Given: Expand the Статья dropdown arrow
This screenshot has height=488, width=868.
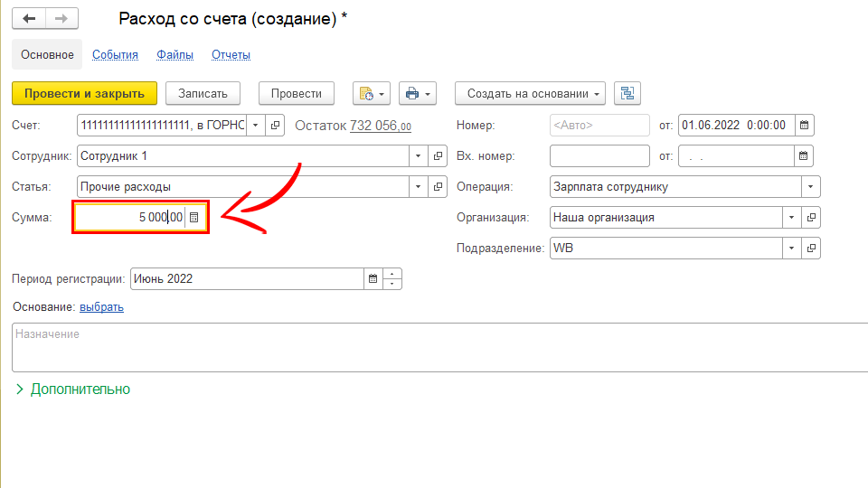Looking at the screenshot, I should tap(418, 187).
